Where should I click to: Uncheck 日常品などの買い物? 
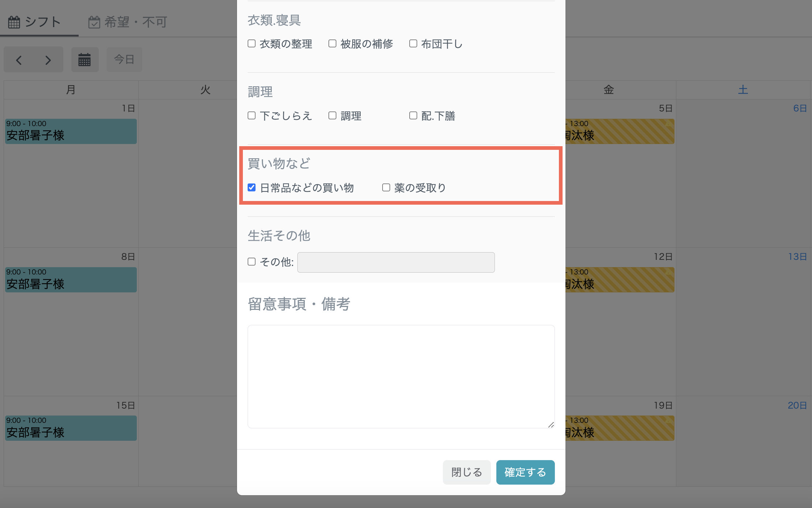(x=252, y=188)
